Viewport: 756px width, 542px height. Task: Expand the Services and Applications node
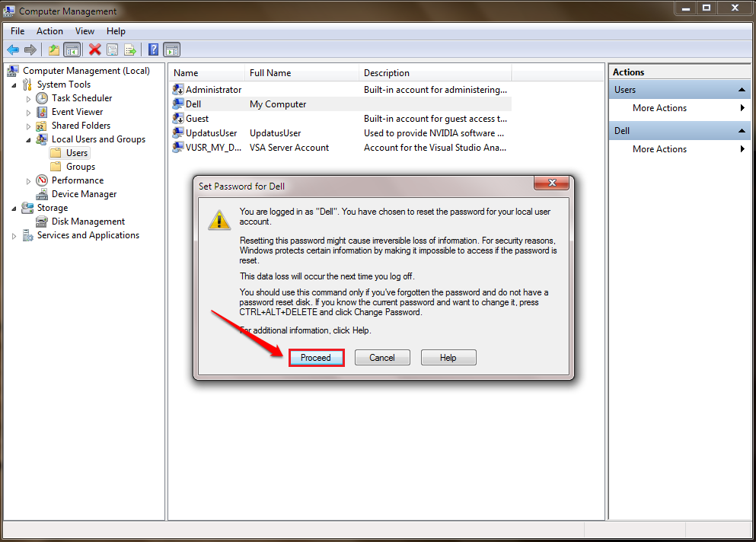tap(14, 236)
